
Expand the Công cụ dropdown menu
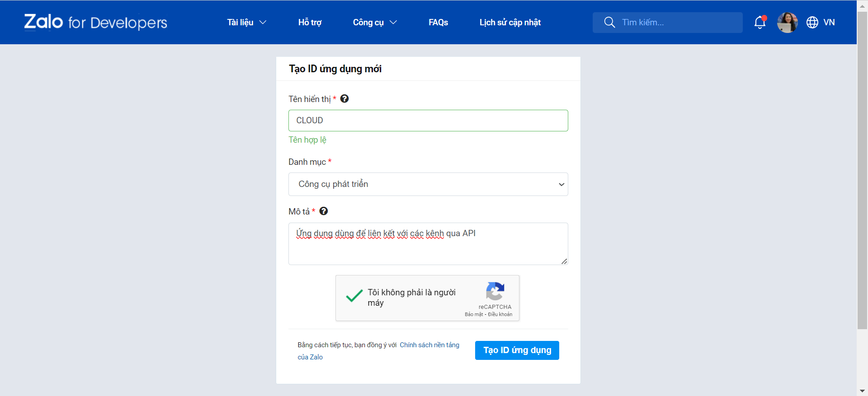click(374, 22)
